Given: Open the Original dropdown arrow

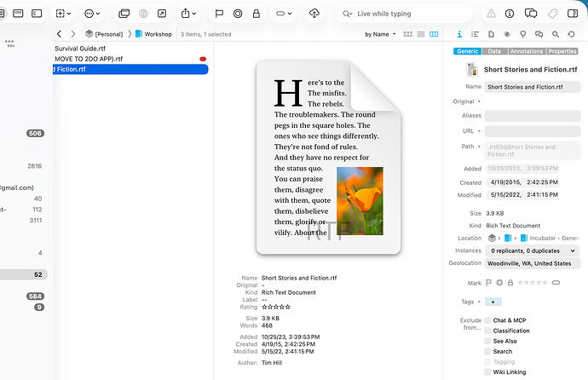Looking at the screenshot, I should 479,101.
